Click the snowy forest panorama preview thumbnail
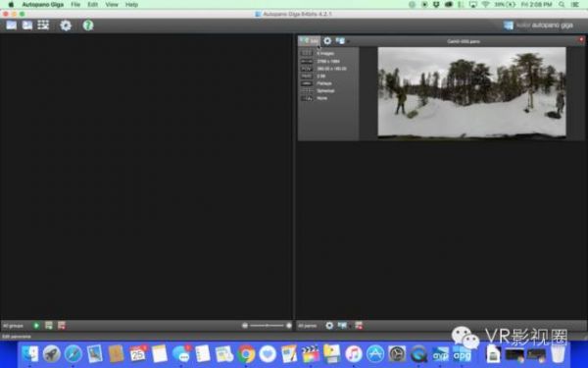The image size is (588, 368). pos(471,92)
